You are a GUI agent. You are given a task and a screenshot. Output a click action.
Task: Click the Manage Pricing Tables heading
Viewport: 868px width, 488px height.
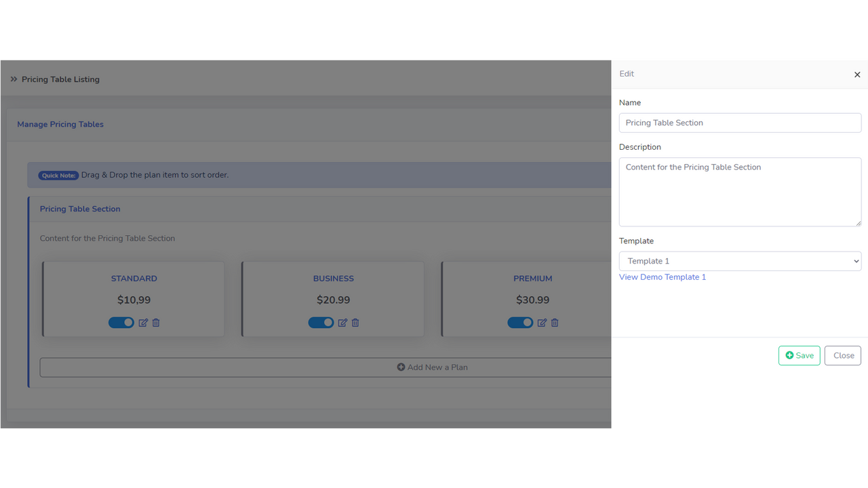[x=60, y=124]
